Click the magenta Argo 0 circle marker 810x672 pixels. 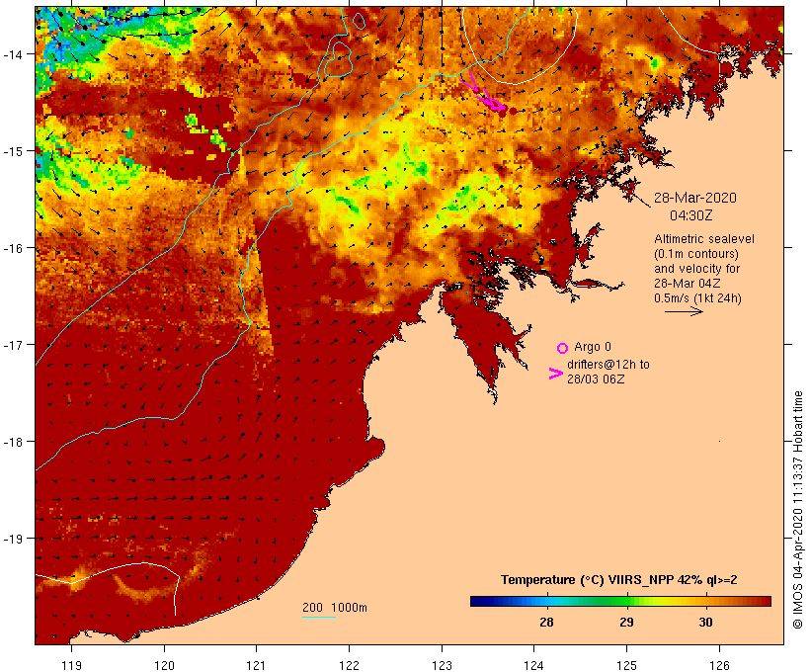point(562,348)
